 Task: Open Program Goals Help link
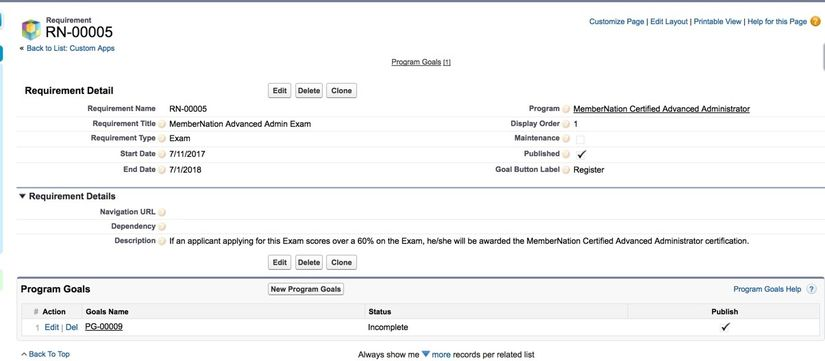click(x=767, y=289)
